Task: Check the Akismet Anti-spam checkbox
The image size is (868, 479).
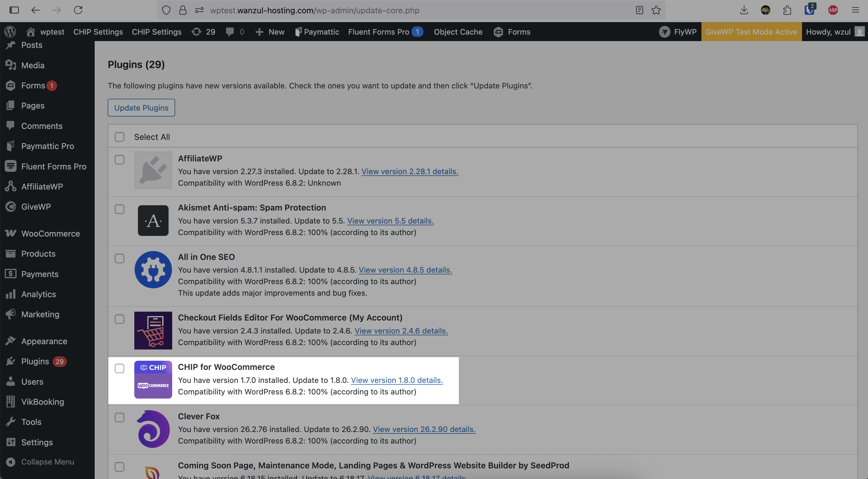Action: [x=119, y=209]
